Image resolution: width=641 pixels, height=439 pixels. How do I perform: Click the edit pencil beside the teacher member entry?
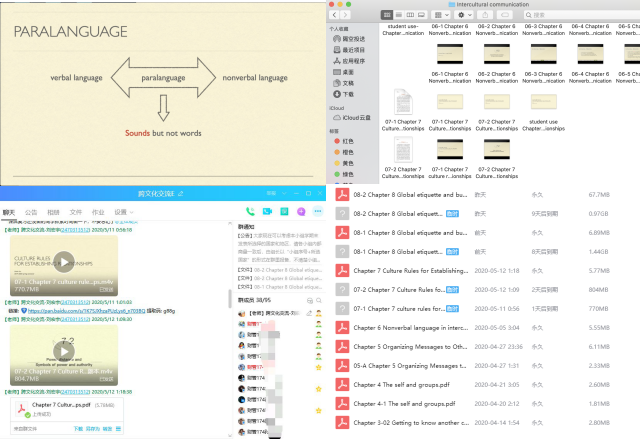coord(309,314)
